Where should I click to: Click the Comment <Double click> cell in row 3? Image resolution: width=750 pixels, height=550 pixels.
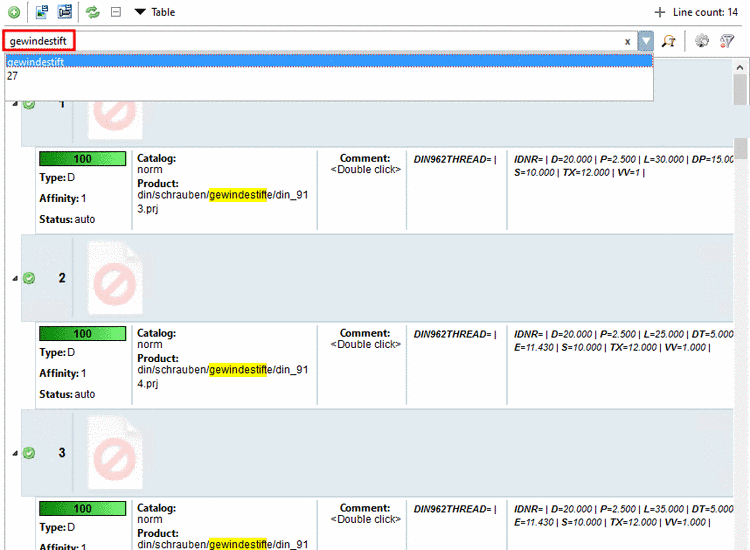[x=365, y=514]
